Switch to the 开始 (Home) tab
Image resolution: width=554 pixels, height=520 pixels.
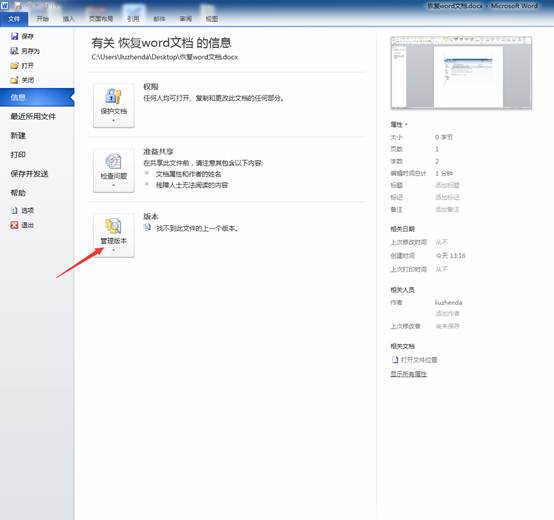point(43,19)
